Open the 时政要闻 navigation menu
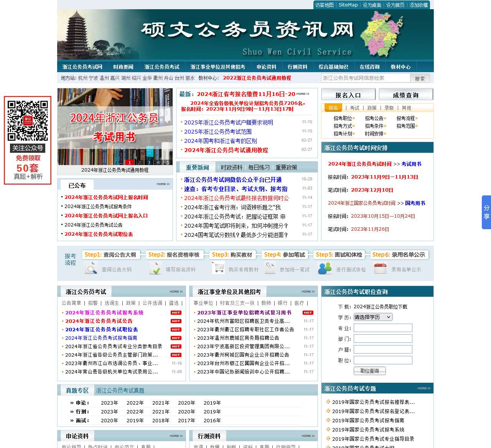491x448 pixels. 123,66
